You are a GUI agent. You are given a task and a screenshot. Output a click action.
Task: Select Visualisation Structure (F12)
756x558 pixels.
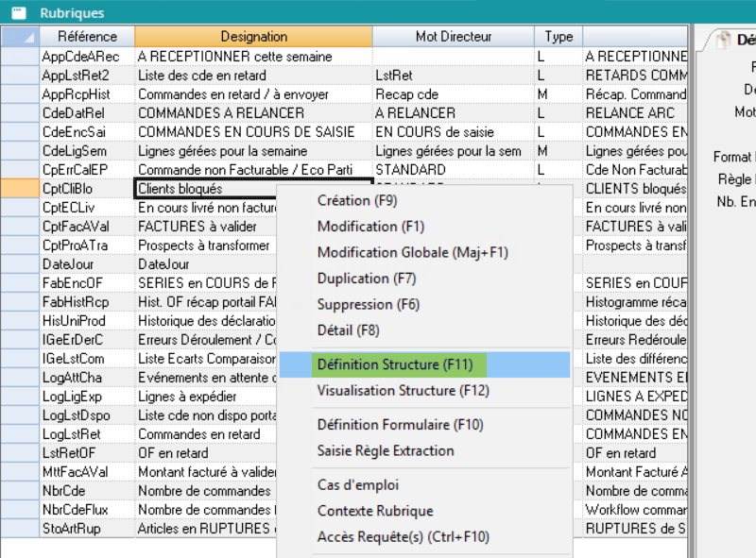pos(403,390)
